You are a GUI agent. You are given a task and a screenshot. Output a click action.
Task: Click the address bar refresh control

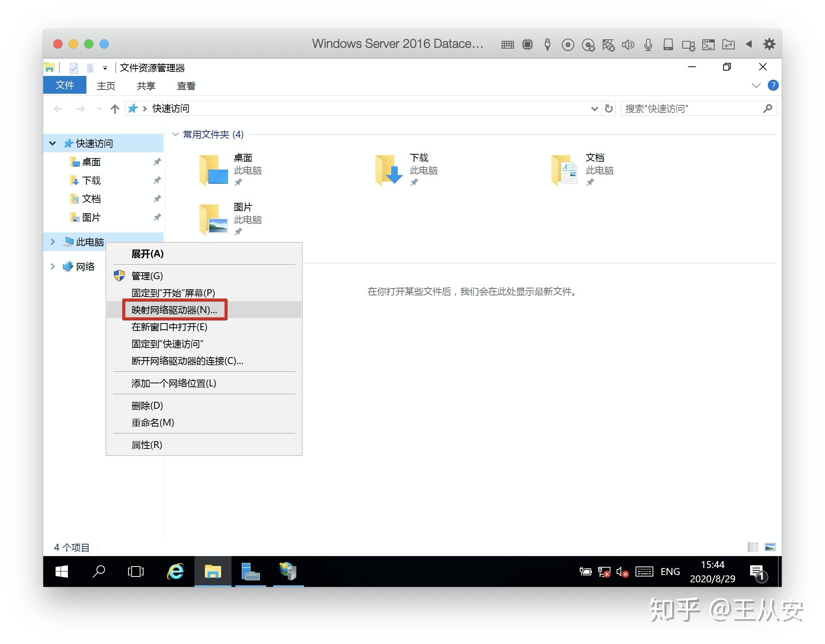609,108
